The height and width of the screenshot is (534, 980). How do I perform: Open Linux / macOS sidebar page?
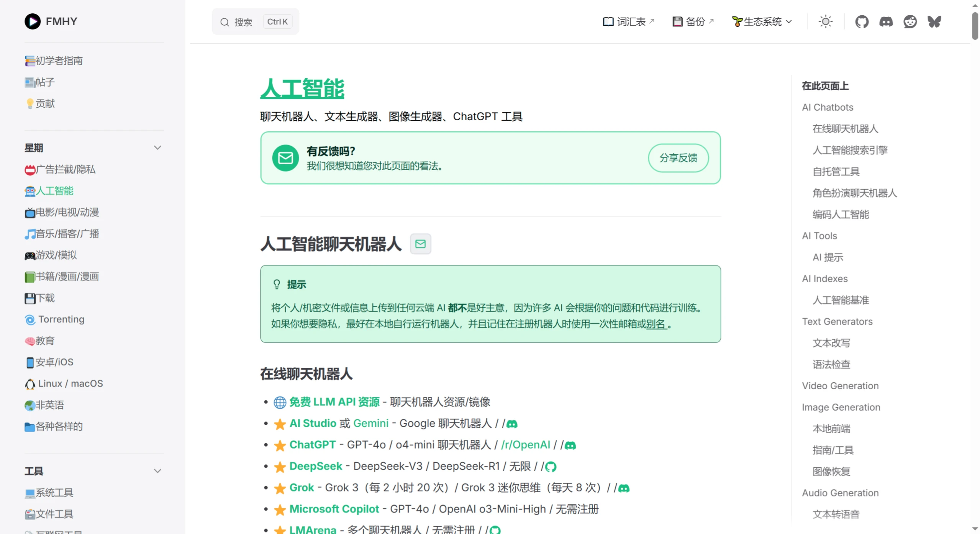[x=64, y=384]
